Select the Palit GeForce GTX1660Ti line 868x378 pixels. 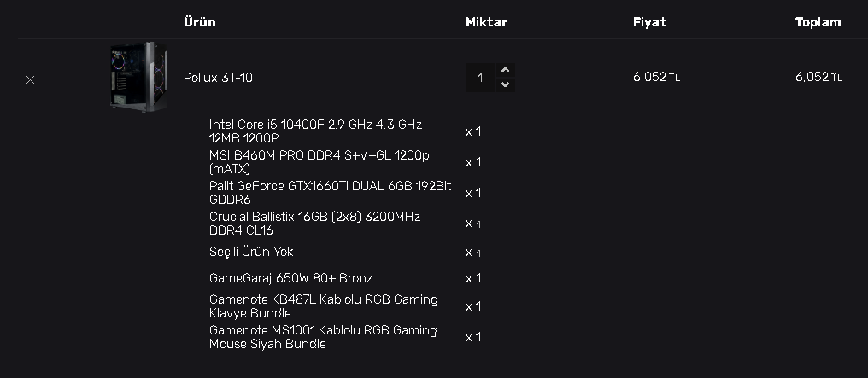tap(330, 192)
